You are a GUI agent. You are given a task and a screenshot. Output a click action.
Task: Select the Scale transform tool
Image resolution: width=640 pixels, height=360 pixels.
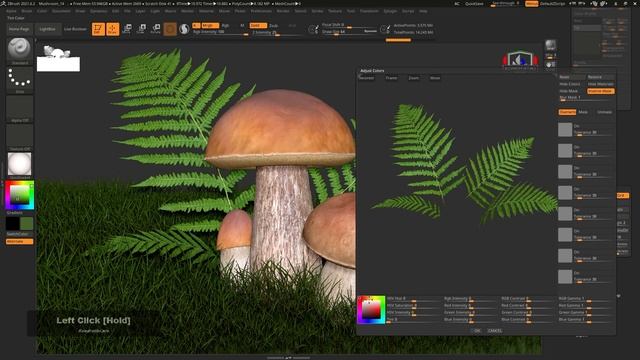click(x=141, y=29)
